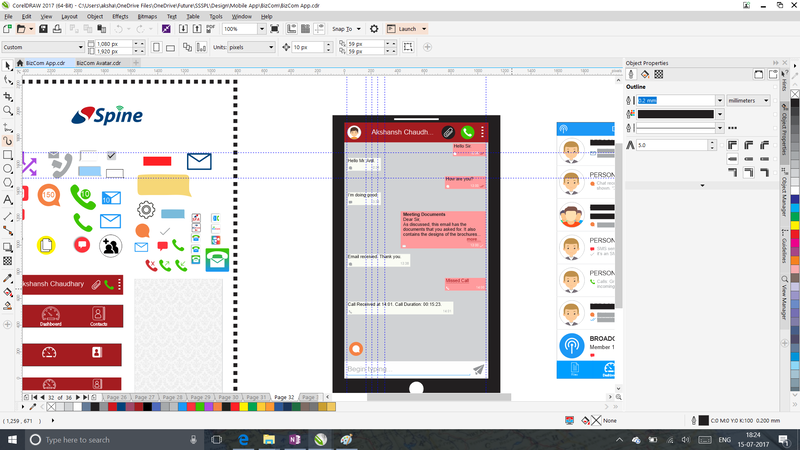Select the Rectangle tool in the toolbox

(8, 155)
